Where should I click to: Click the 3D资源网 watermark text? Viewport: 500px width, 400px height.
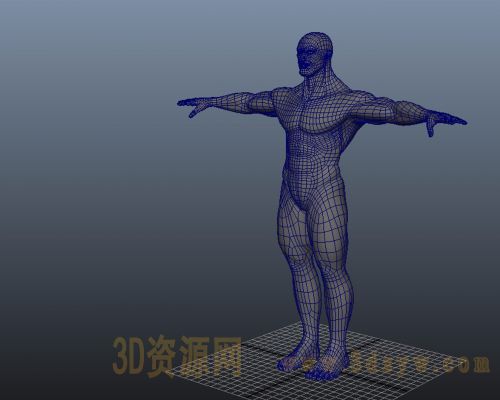(177, 356)
